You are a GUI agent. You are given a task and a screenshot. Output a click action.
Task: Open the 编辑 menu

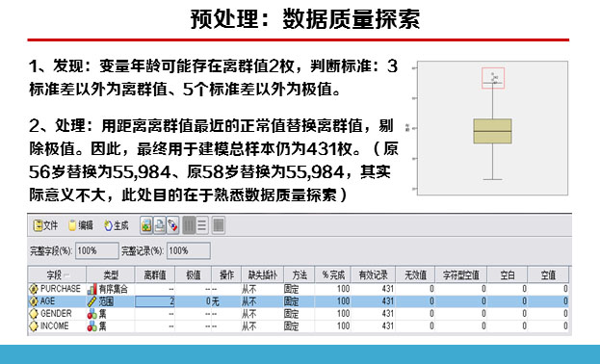pyautogui.click(x=81, y=225)
